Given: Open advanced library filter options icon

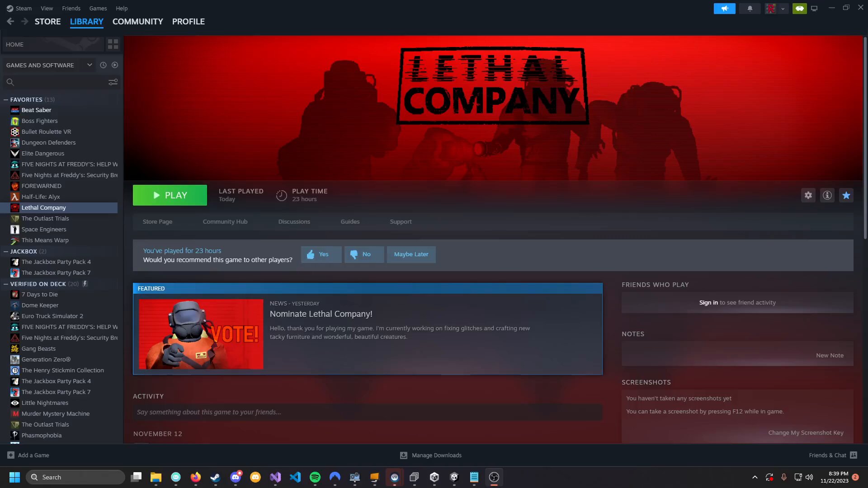Looking at the screenshot, I should 113,82.
